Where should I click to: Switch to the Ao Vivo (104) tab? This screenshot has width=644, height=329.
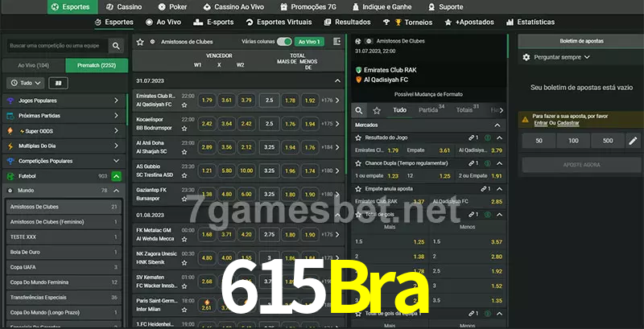pos(34,65)
